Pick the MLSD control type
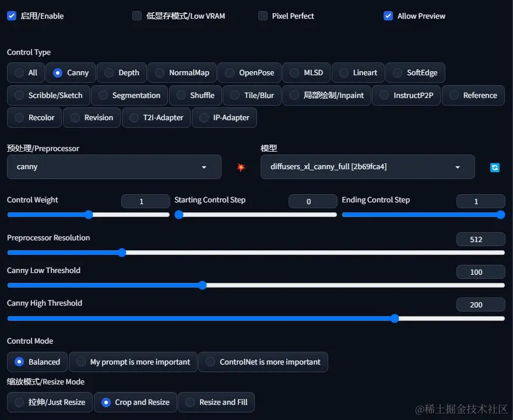 [x=307, y=73]
